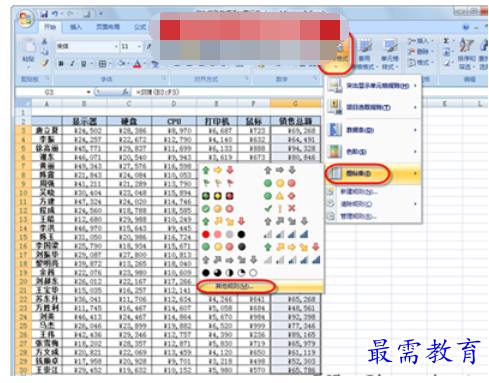Switch to the 页面布局 Page Layout tab
The image size is (489, 383).
(x=108, y=27)
